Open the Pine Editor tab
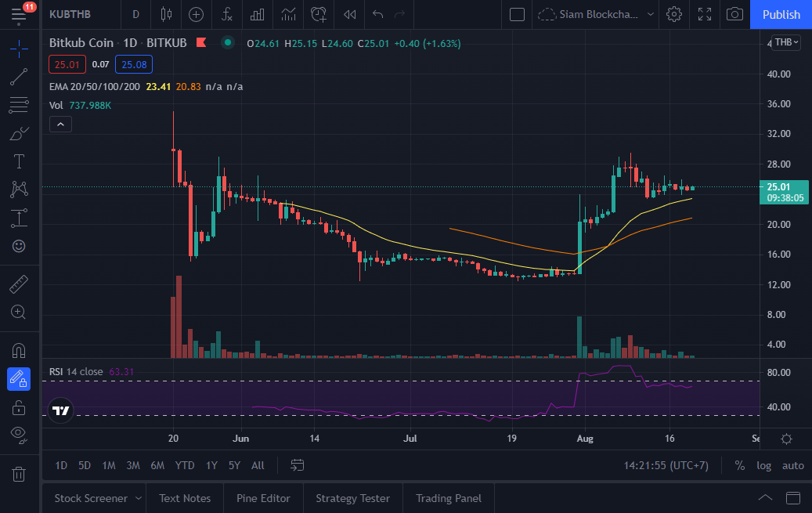The height and width of the screenshot is (513, 812). point(263,497)
